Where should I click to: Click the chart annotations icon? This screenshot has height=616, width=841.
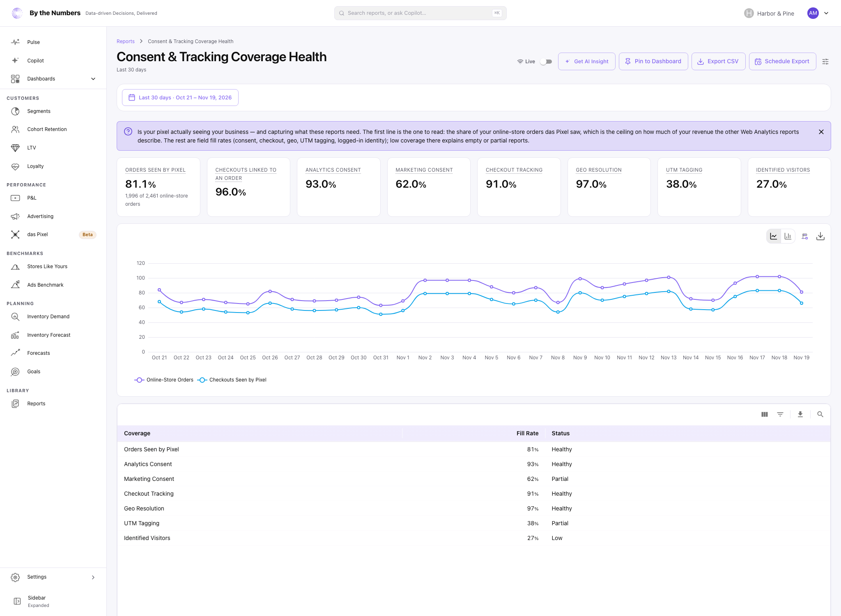point(805,236)
